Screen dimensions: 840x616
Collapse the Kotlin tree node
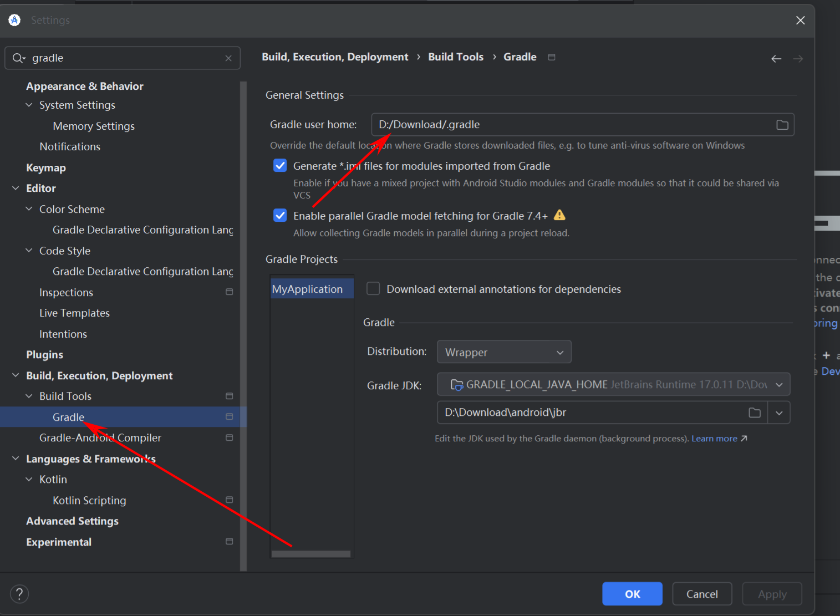pos(29,479)
